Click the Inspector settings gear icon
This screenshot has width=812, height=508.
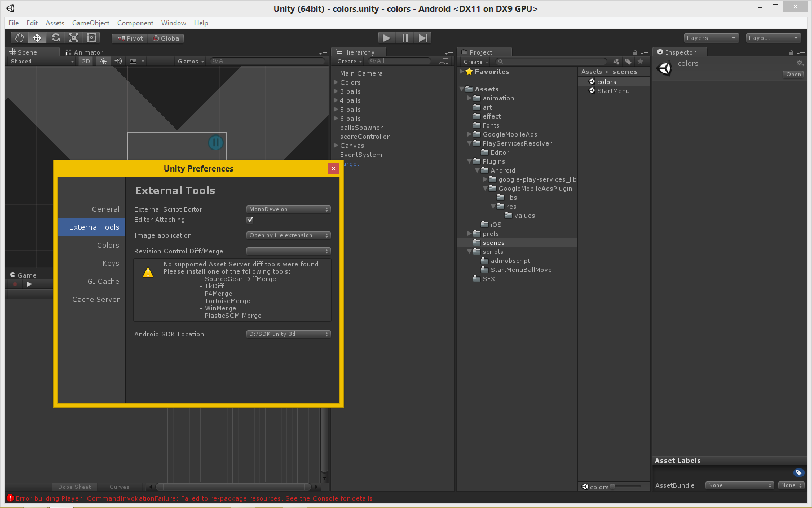pyautogui.click(x=800, y=63)
